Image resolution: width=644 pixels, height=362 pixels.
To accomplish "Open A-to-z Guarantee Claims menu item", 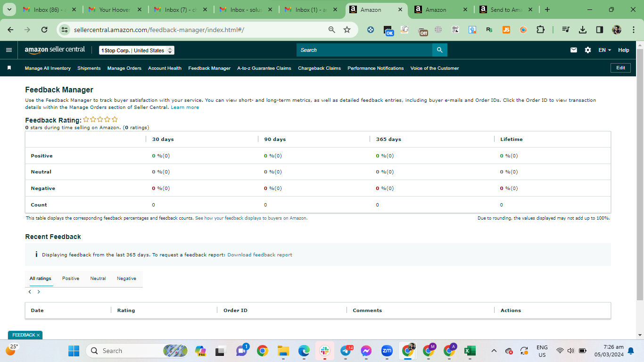I will coord(264,68).
